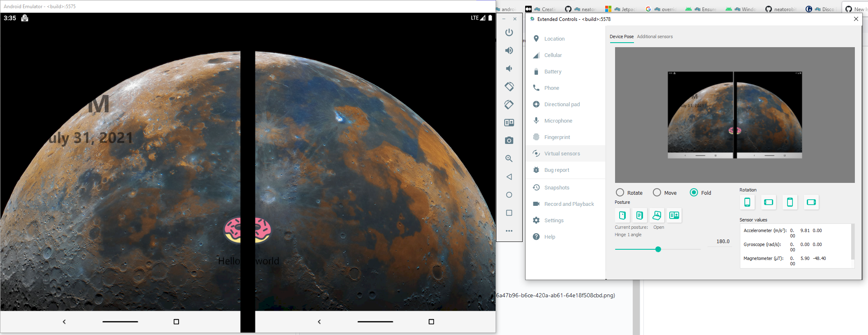The height and width of the screenshot is (335, 868).
Task: Tap the Hello world text
Action: point(248,261)
